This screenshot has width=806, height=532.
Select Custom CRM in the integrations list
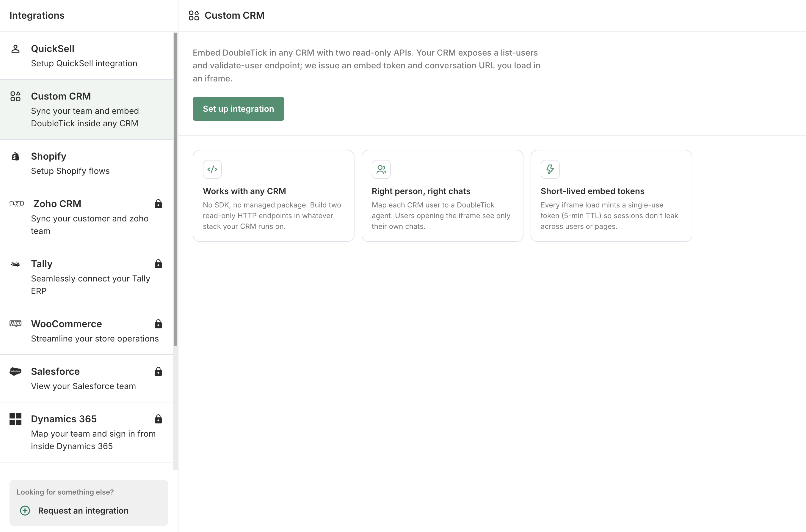(x=87, y=110)
